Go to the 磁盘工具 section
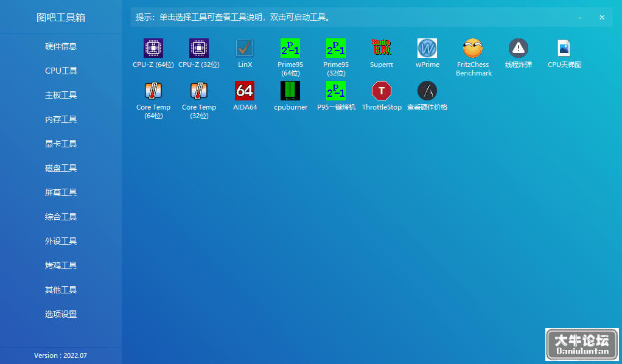 coord(61,169)
